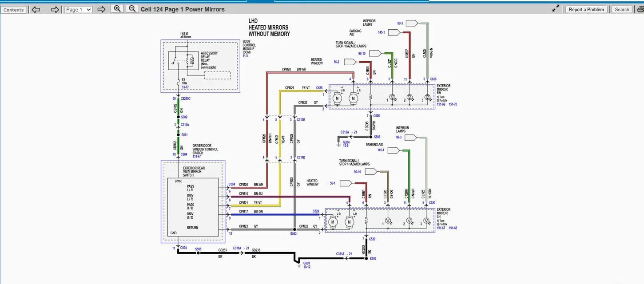Click the C2280C connector label

(185, 98)
